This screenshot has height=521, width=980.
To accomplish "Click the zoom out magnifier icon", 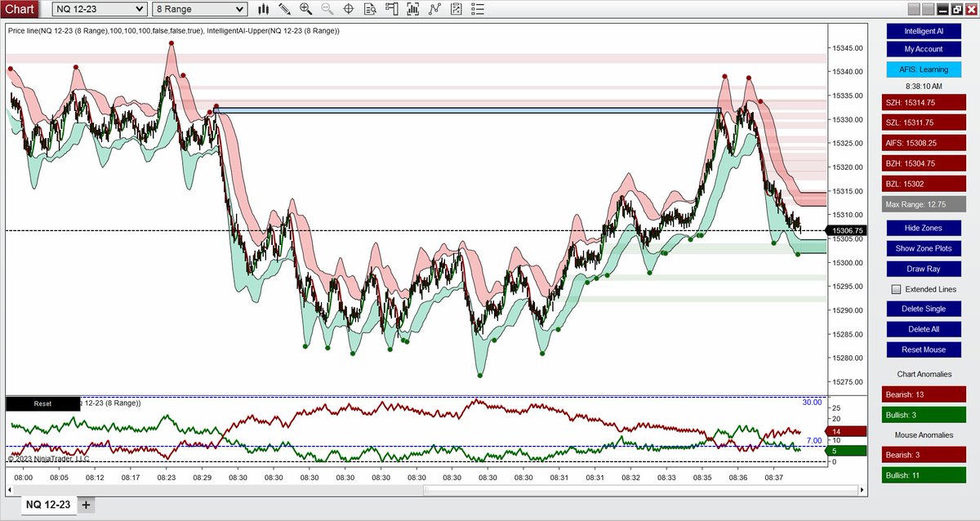I will (327, 9).
